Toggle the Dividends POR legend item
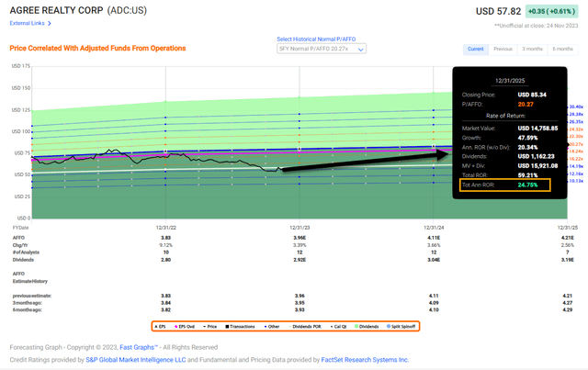Viewport: 588px width, 370px height. 305,327
